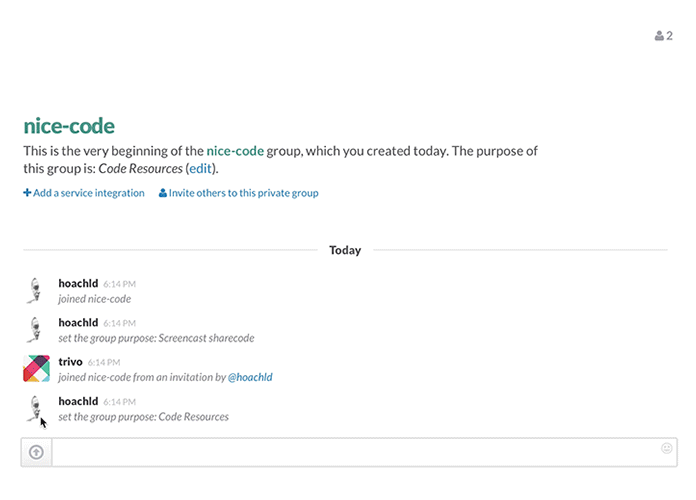Click trivo's colorful Slack avatar
Screen dimensions: 696x500
pyautogui.click(x=36, y=369)
